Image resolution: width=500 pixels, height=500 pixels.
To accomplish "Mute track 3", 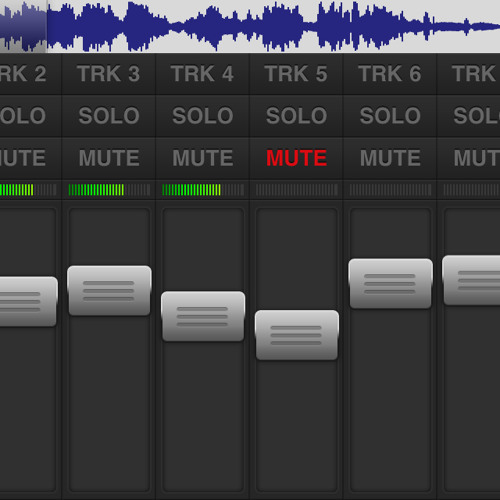I will click(109, 158).
